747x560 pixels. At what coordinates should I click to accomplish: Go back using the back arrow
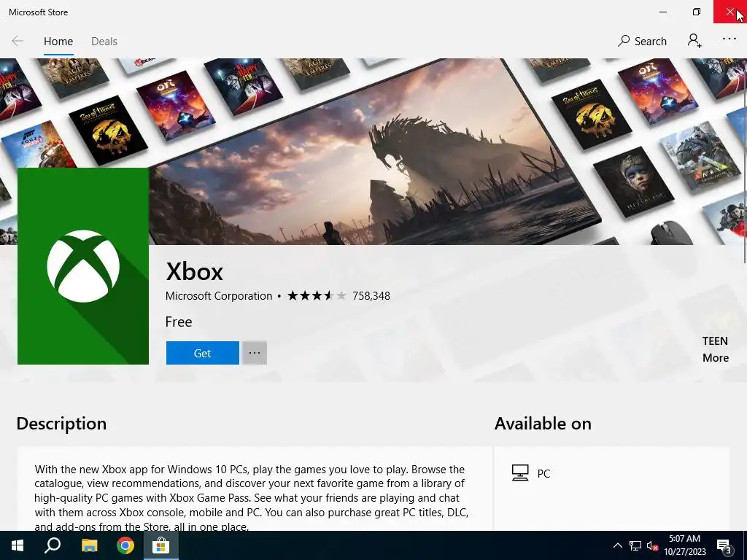[x=18, y=42]
